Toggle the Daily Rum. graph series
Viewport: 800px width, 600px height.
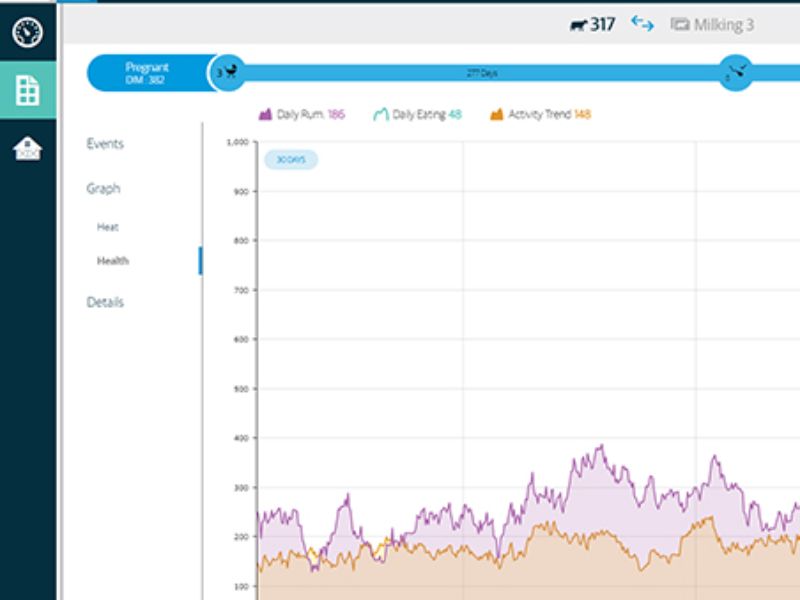coord(302,115)
